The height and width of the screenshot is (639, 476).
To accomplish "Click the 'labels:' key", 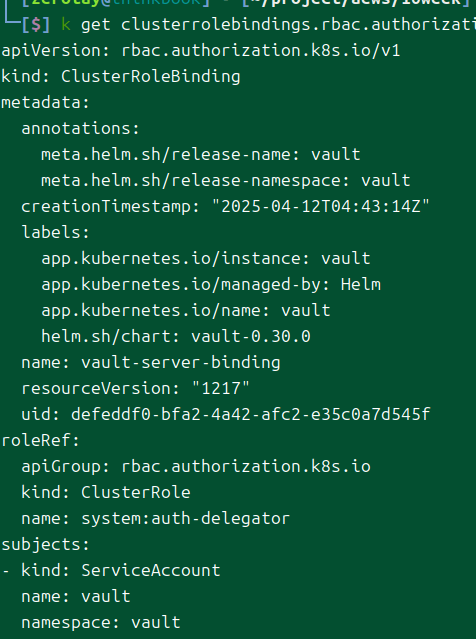I will point(55,233).
